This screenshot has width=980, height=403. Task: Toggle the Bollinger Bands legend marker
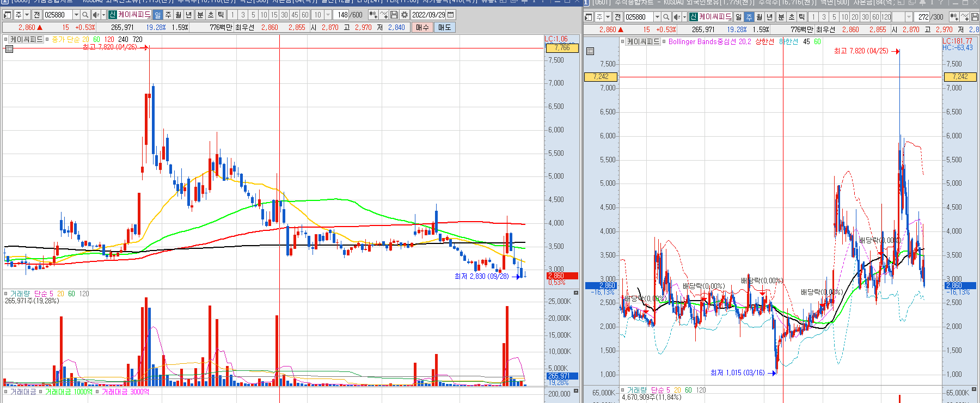pos(664,41)
